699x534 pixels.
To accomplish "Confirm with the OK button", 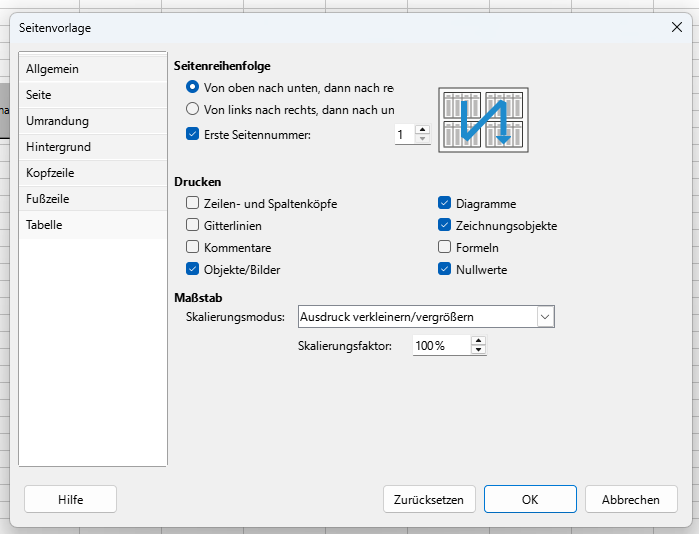I will coord(530,499).
